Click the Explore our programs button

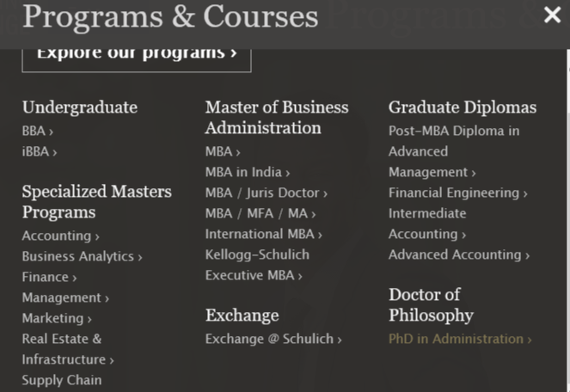(x=137, y=53)
